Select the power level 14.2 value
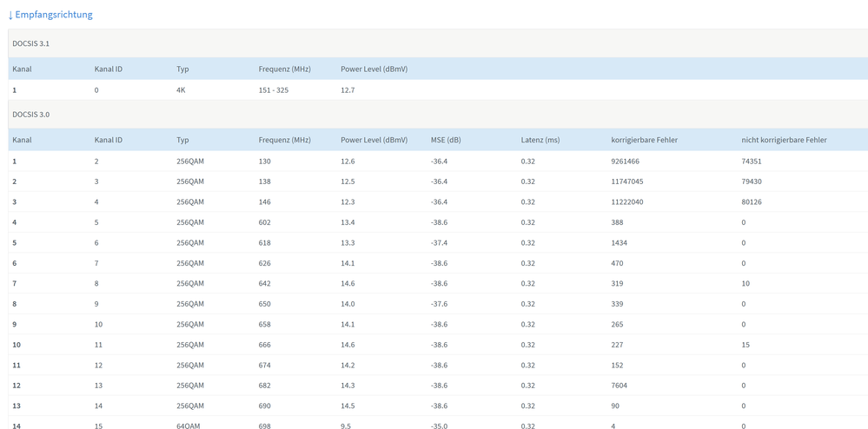Viewport: 868px width, 429px height. pyautogui.click(x=348, y=366)
